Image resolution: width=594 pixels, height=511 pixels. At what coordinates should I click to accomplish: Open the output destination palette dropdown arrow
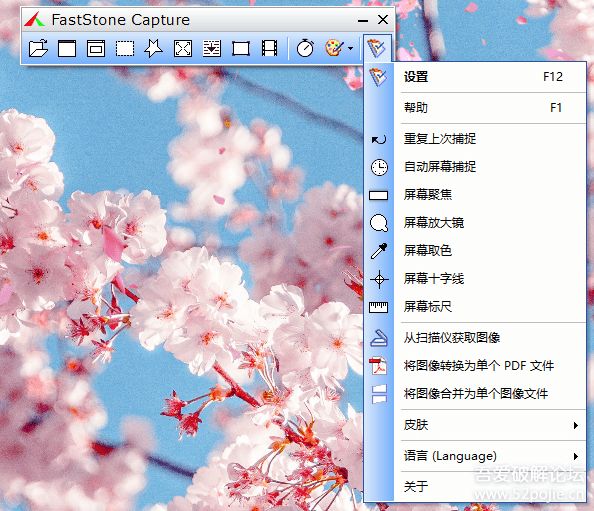point(350,48)
